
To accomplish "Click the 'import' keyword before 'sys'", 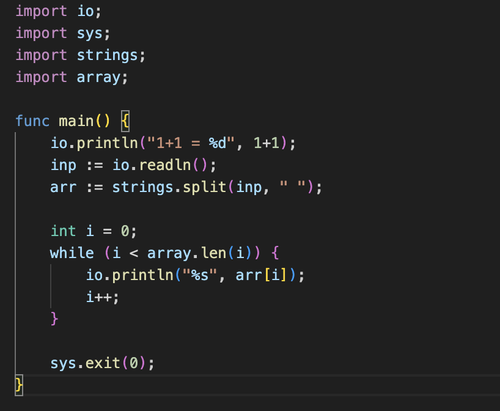I will 41,33.
